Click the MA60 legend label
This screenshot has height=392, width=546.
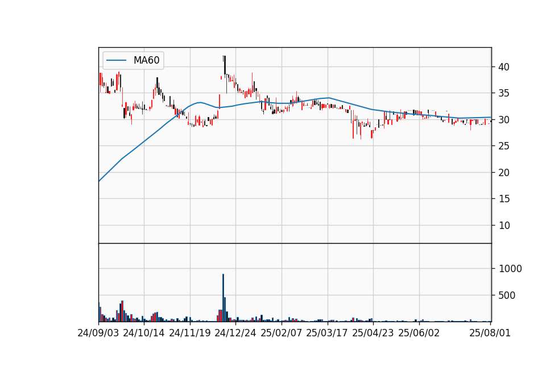pos(146,60)
